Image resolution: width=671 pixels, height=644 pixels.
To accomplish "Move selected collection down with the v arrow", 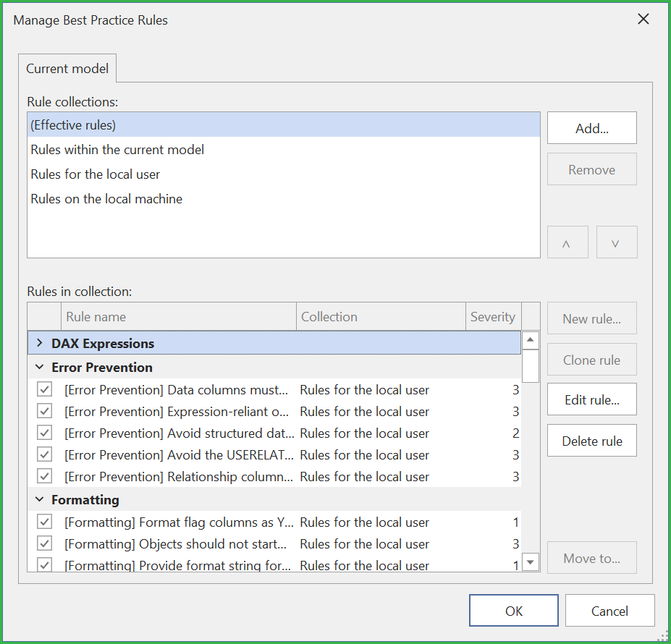I will coord(617,242).
